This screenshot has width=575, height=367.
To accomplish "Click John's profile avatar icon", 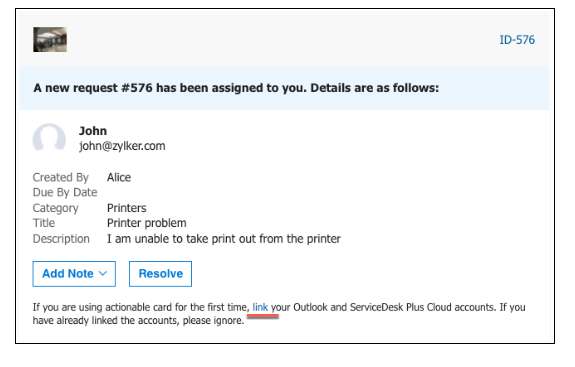I will (x=49, y=139).
